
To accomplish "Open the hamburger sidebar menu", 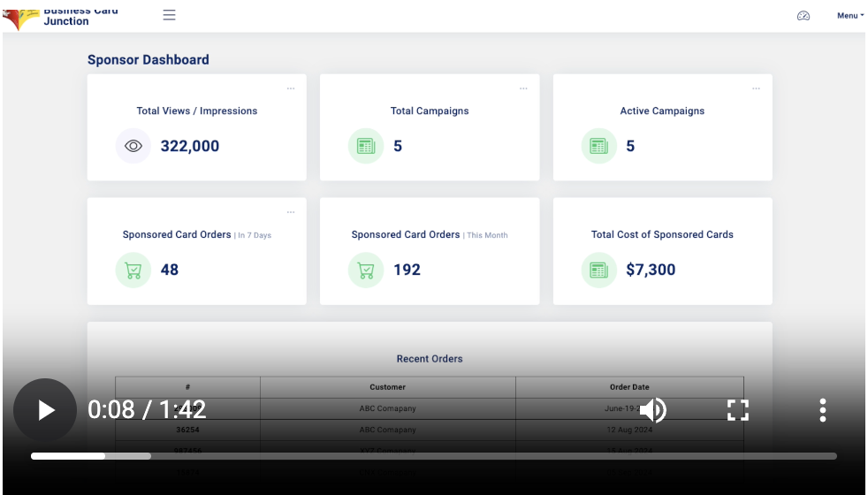I will (170, 15).
